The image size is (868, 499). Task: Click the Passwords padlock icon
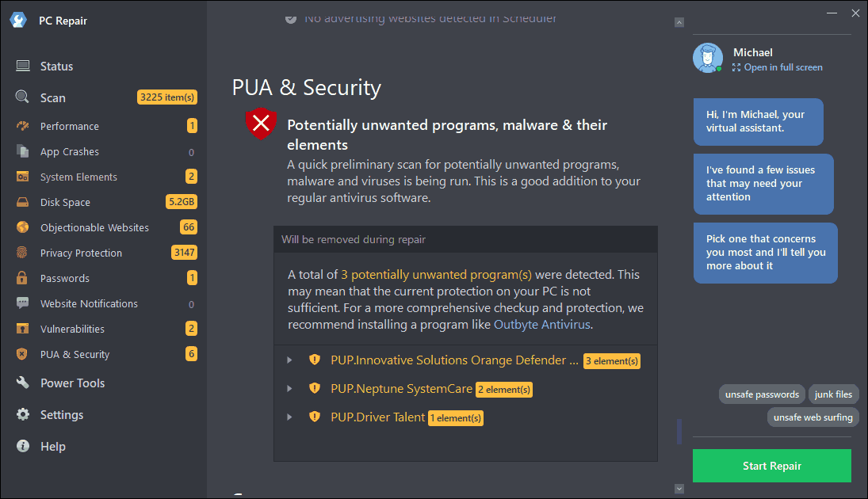coord(23,278)
